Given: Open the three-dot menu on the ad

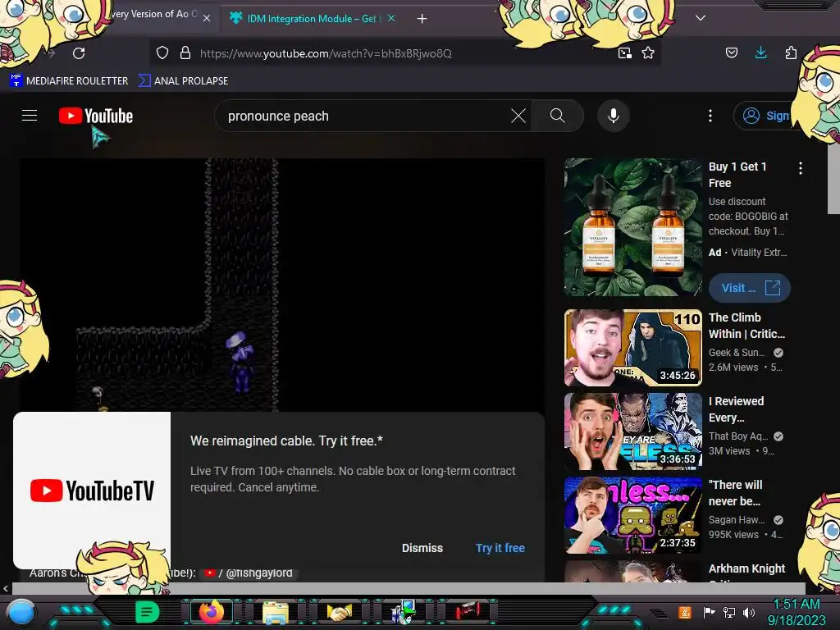Looking at the screenshot, I should click(x=801, y=168).
